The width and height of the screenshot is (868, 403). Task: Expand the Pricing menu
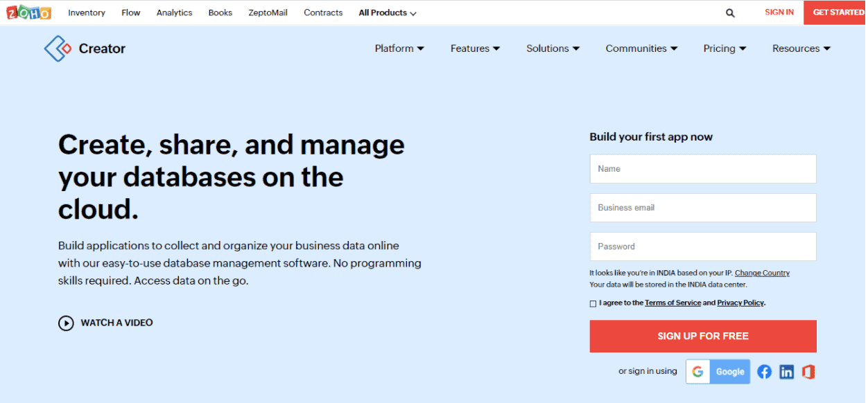(724, 48)
